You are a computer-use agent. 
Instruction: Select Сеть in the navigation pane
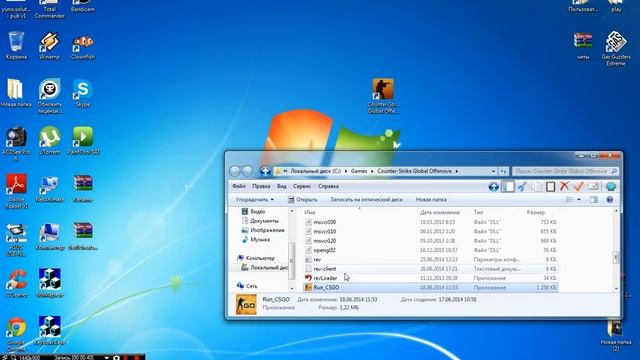coord(247,286)
